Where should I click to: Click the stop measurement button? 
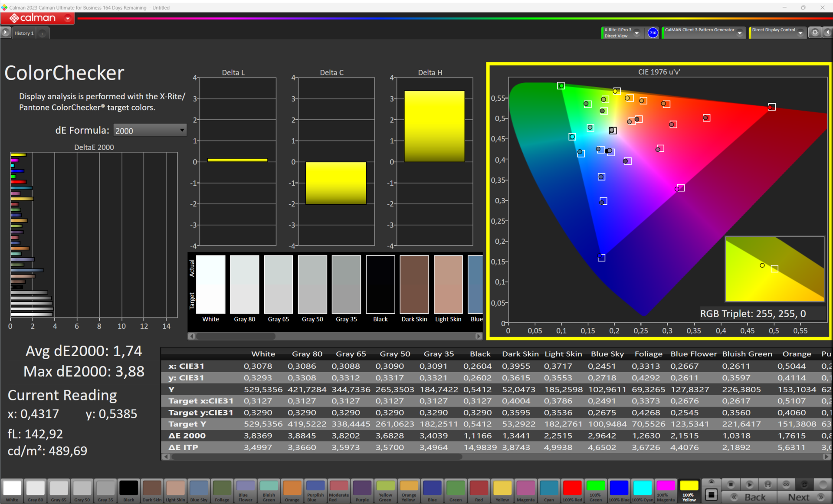pos(731,484)
